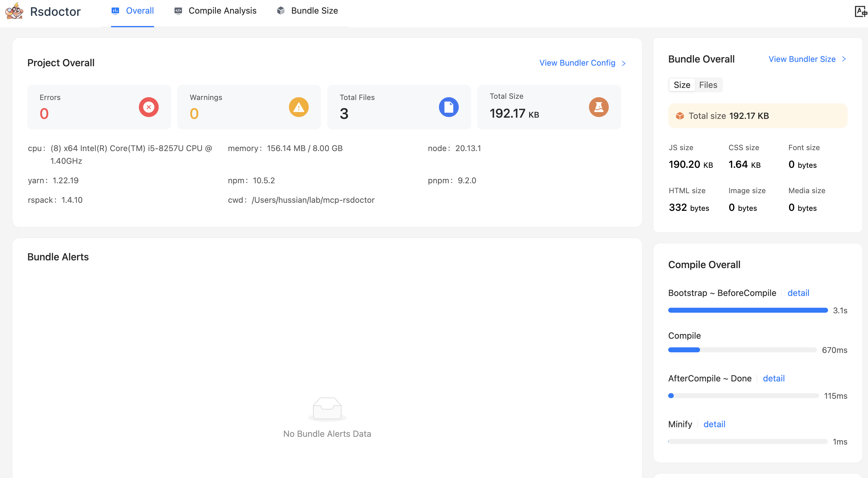Click the 3.1s duration label
The width and height of the screenshot is (868, 478).
point(840,310)
